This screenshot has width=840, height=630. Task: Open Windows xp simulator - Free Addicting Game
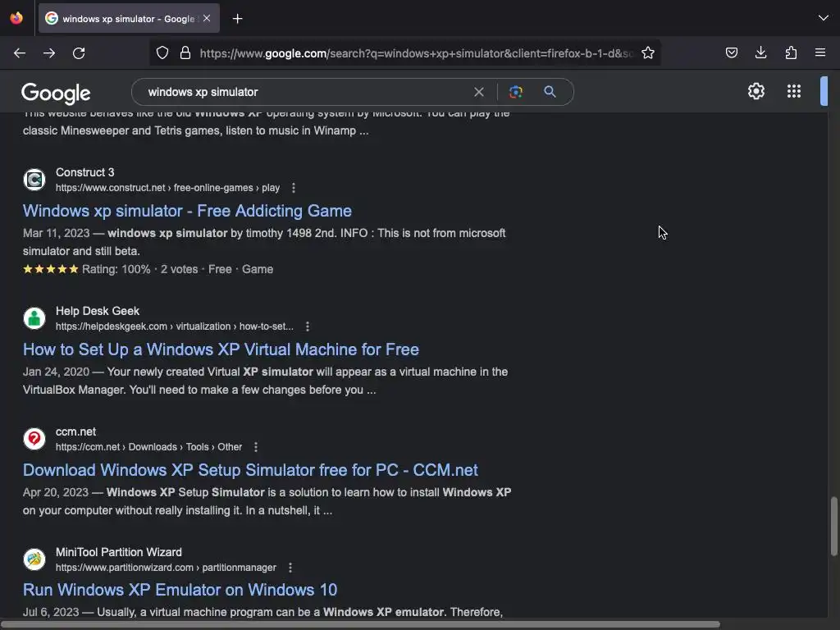(x=187, y=211)
